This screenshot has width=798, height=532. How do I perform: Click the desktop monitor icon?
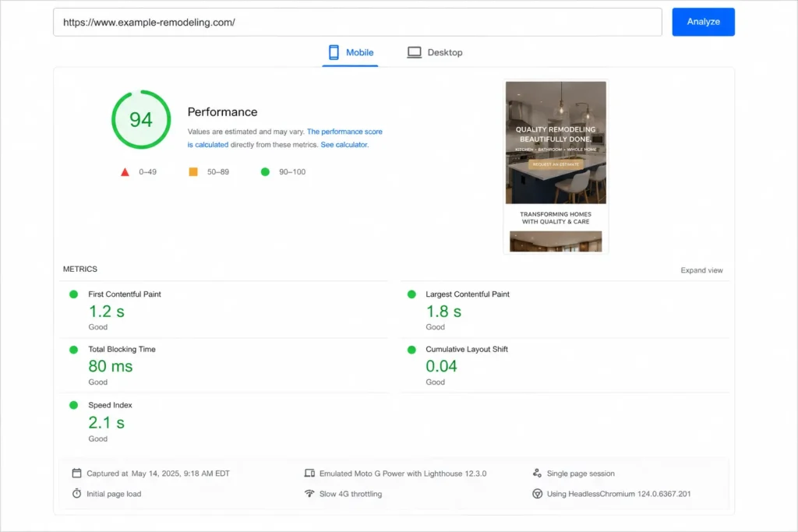click(x=415, y=52)
